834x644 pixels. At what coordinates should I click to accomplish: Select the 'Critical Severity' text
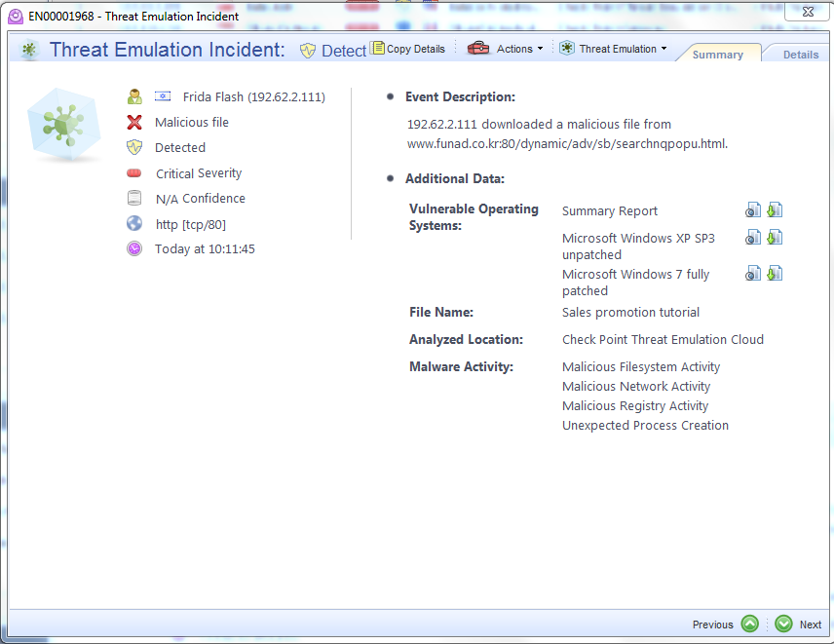tap(199, 173)
